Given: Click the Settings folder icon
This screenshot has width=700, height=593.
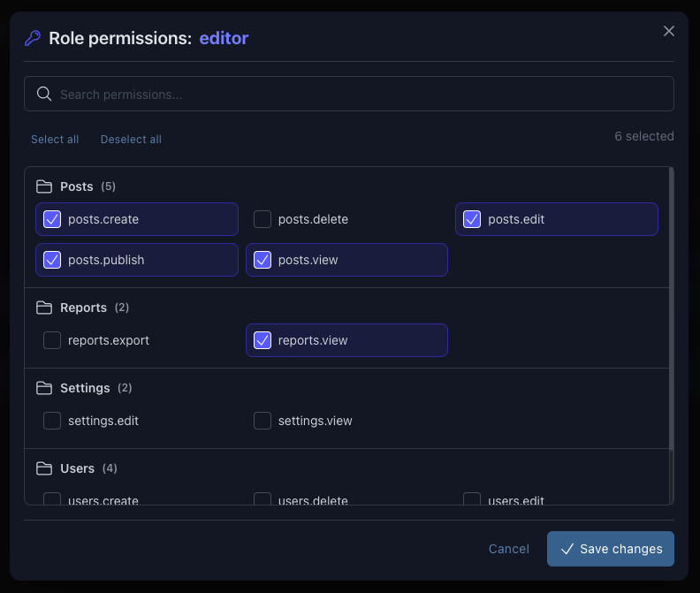Looking at the screenshot, I should point(44,388).
